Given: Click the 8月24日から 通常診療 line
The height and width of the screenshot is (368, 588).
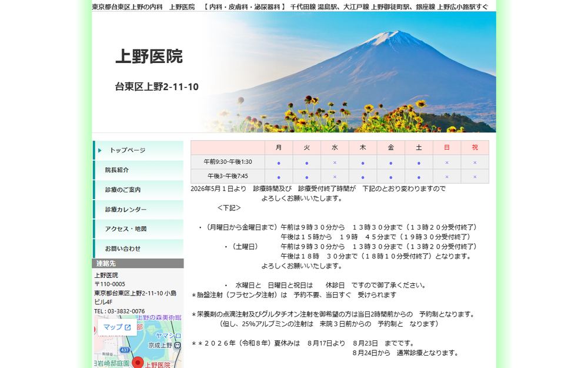Looking at the screenshot, I should 406,353.
